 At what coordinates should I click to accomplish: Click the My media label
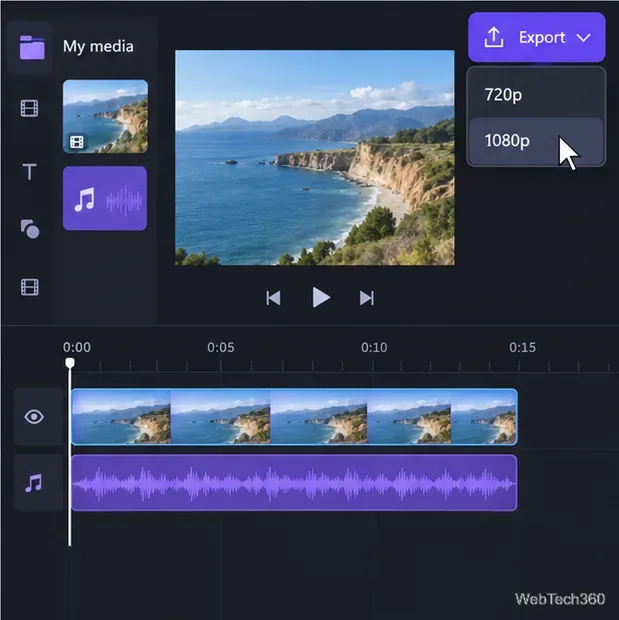coord(98,47)
